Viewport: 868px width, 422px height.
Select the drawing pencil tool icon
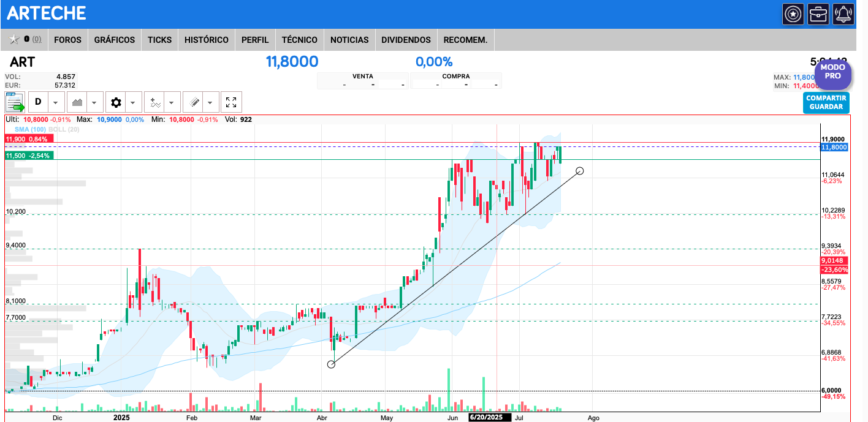(x=193, y=102)
